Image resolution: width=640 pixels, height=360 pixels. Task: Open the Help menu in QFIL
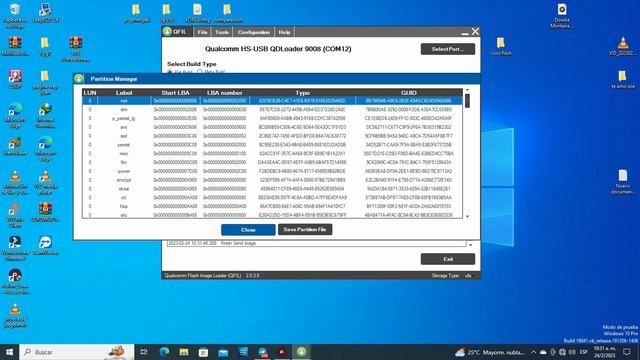(x=284, y=32)
